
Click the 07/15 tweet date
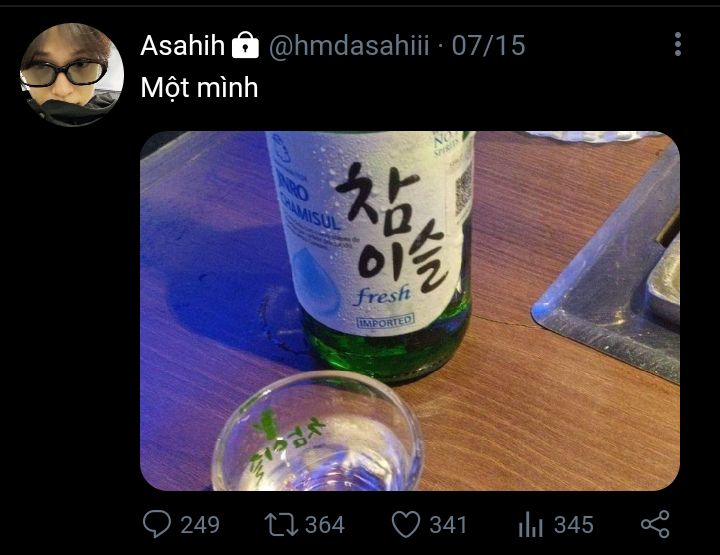(488, 45)
